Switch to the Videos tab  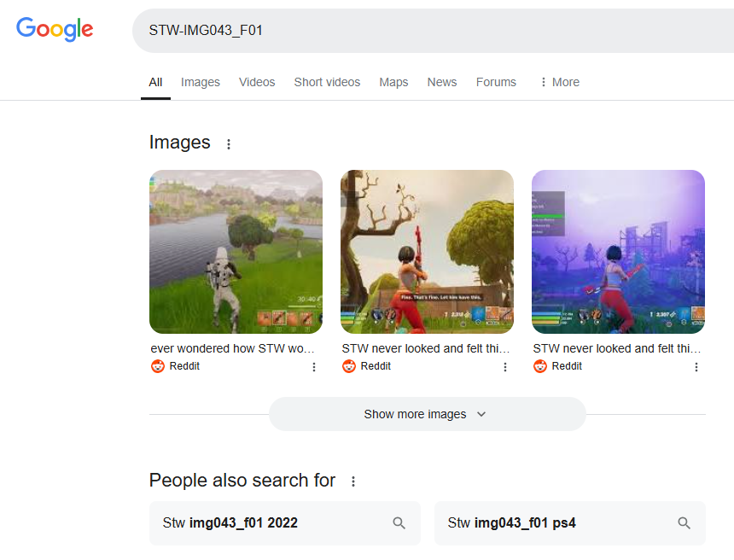pyautogui.click(x=257, y=82)
